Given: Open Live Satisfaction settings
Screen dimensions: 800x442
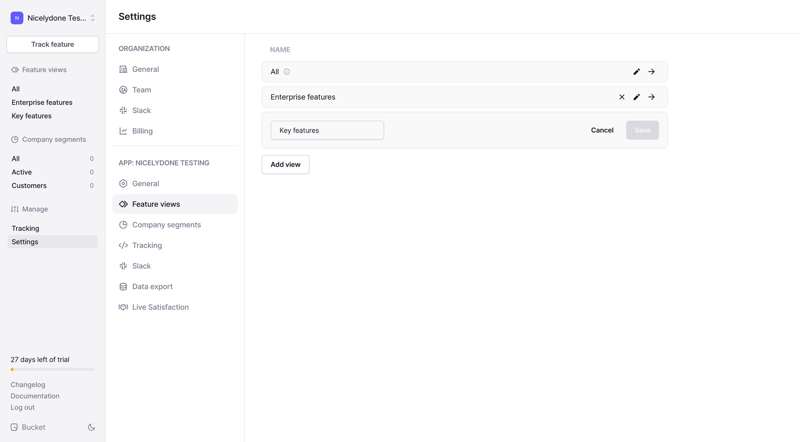Looking at the screenshot, I should pos(174,307).
